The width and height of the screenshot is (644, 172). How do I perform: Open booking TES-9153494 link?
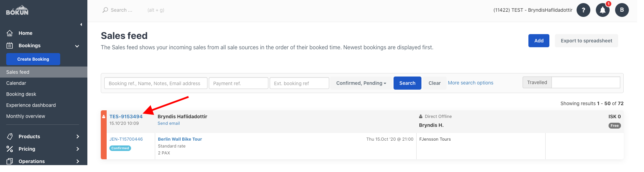tap(126, 117)
